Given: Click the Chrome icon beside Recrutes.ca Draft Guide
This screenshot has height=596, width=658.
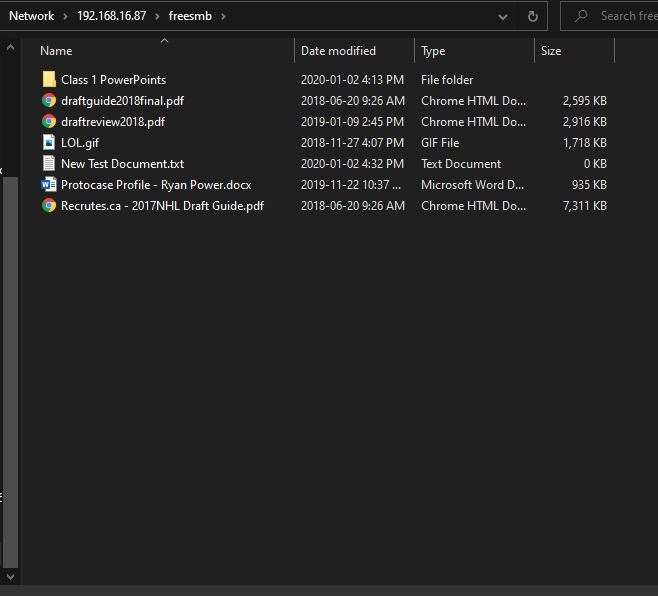Looking at the screenshot, I should (x=49, y=206).
